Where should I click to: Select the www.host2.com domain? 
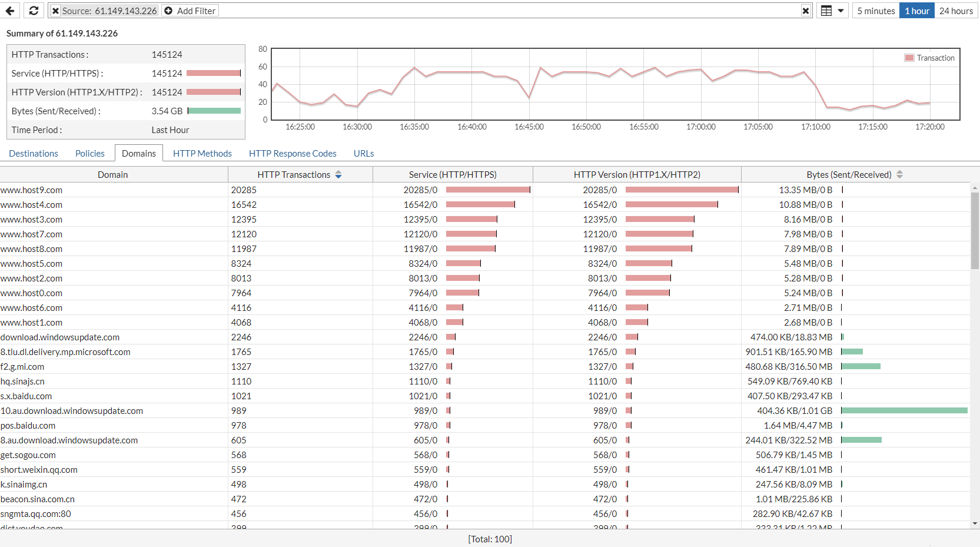coord(31,279)
